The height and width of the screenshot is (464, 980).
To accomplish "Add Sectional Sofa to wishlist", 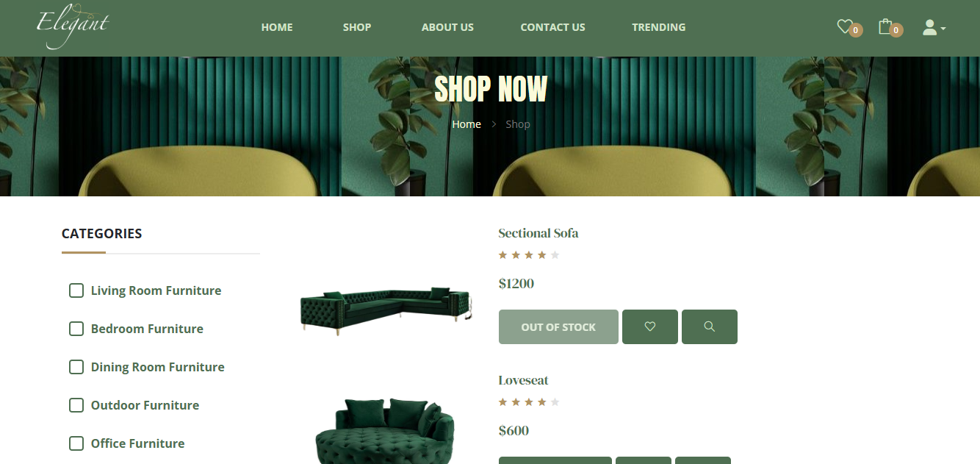I will pos(650,326).
